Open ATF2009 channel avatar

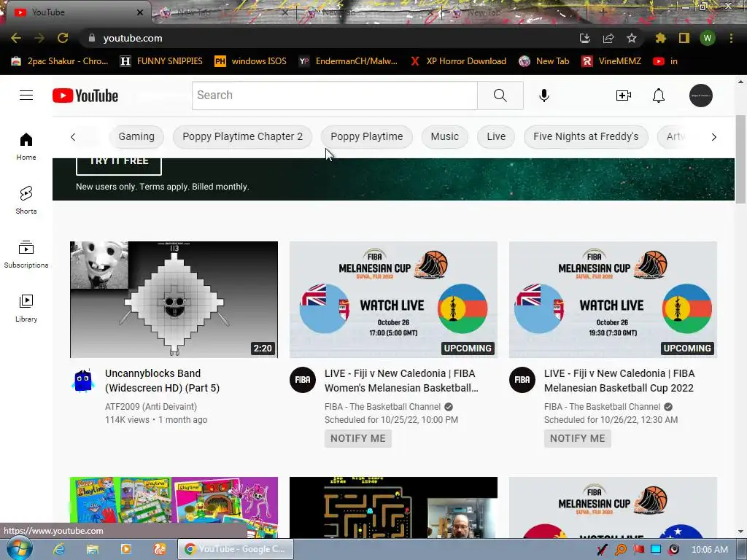click(83, 380)
